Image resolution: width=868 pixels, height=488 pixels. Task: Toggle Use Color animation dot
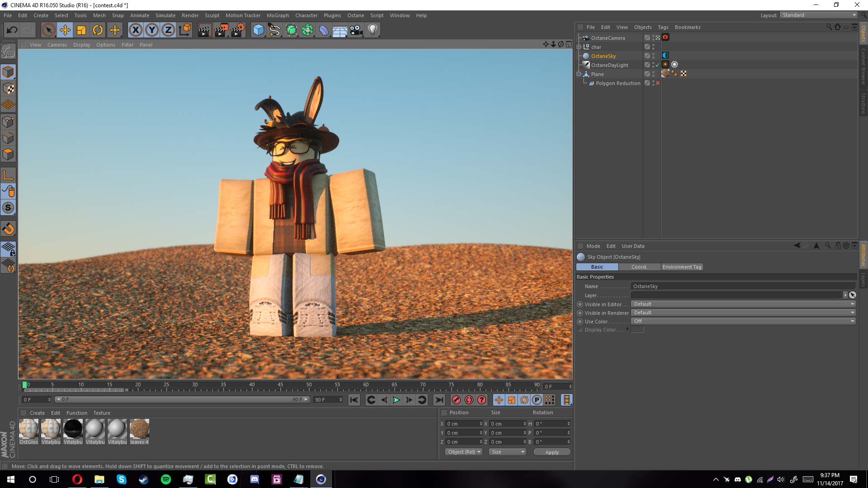pyautogui.click(x=580, y=322)
